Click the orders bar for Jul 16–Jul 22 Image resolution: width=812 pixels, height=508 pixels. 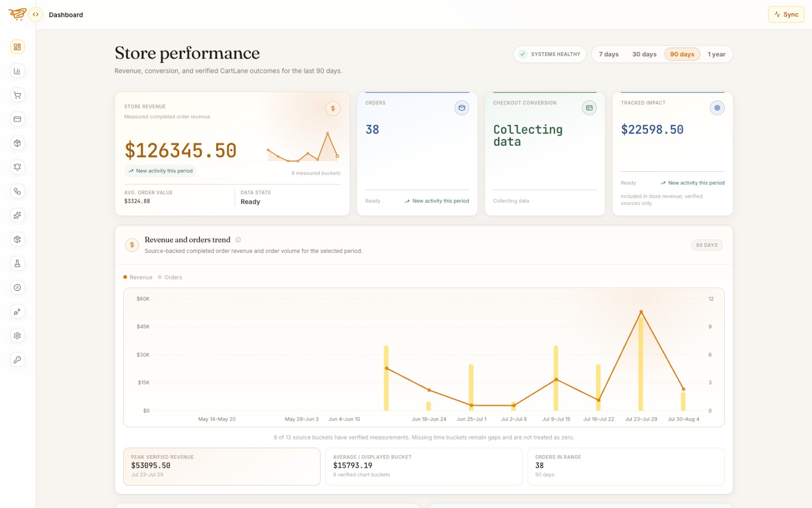pyautogui.click(x=598, y=387)
